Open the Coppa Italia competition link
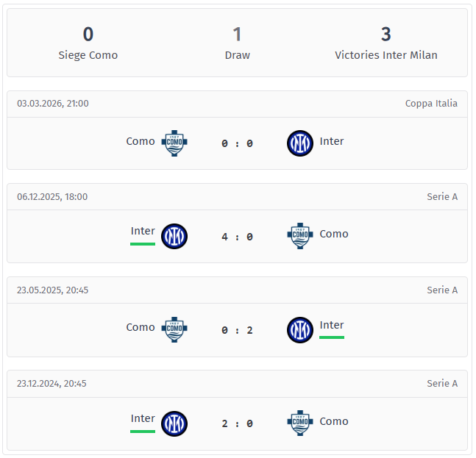This screenshot has width=476, height=458. coord(431,104)
